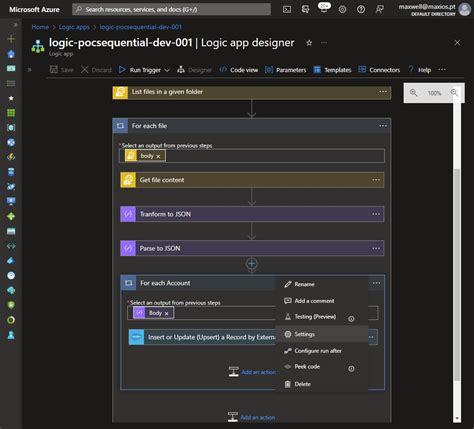The height and width of the screenshot is (429, 474).
Task: Select Rename in the context menu
Action: pyautogui.click(x=322, y=284)
